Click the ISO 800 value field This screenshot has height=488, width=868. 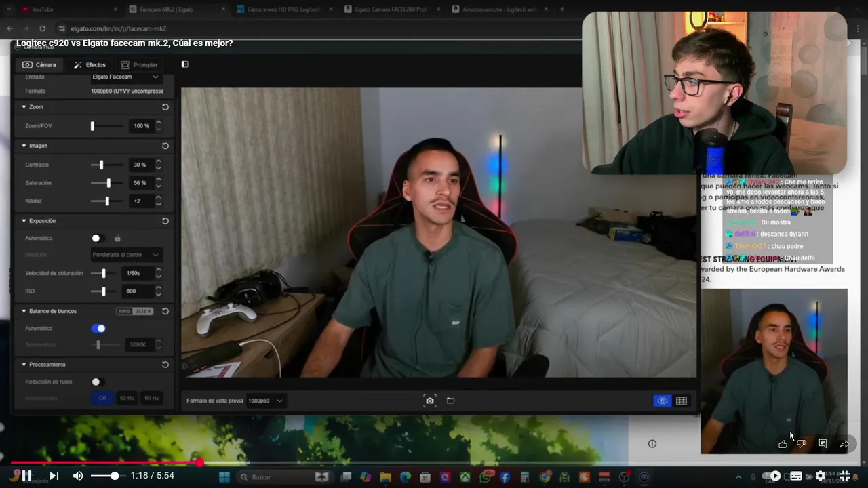[x=136, y=291]
